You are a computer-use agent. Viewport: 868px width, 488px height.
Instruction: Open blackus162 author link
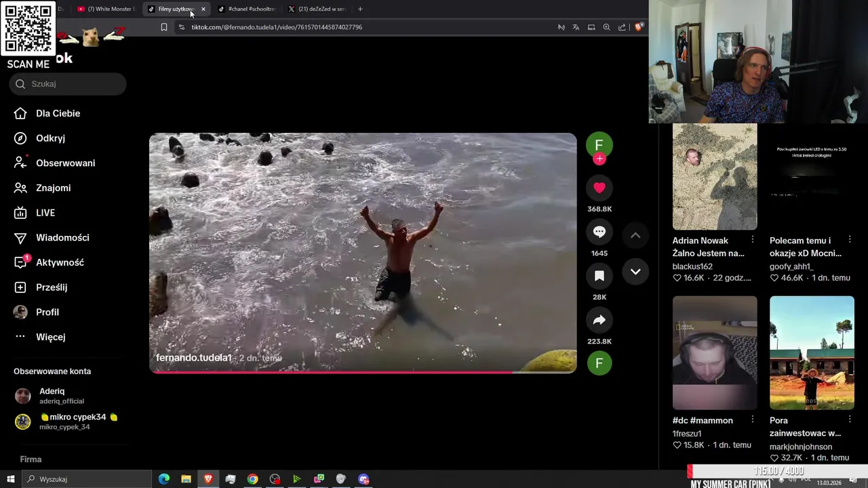[692, 266]
